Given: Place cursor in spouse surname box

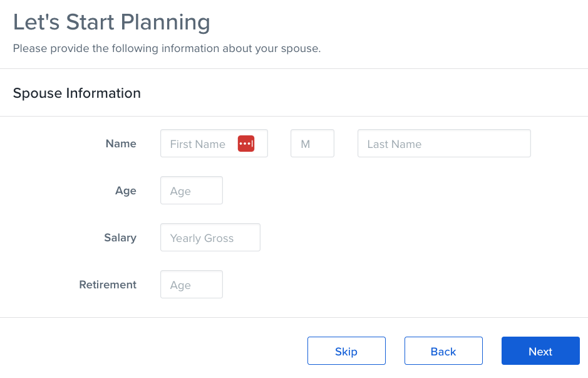Looking at the screenshot, I should click(444, 144).
